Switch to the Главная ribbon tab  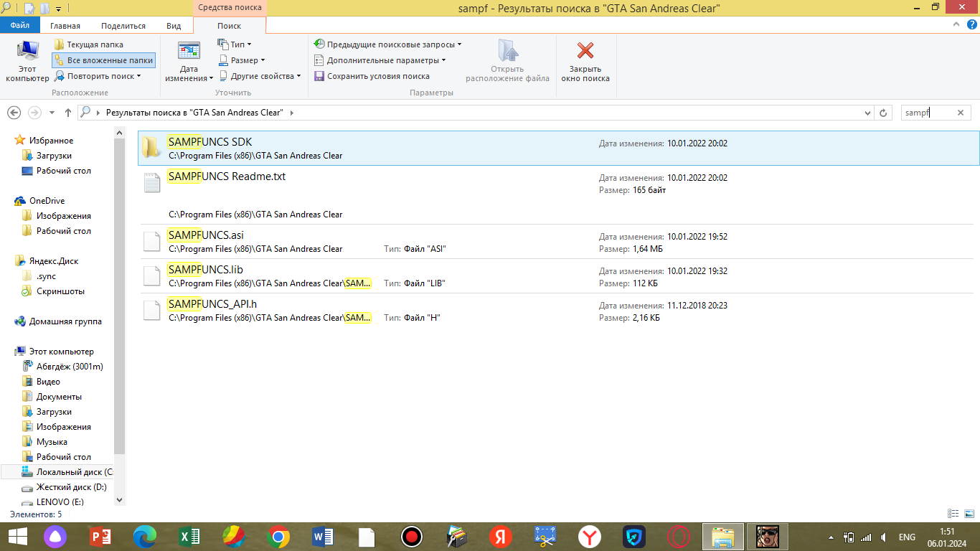[x=65, y=26]
